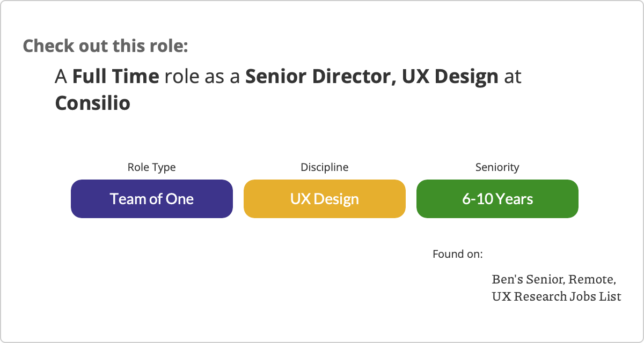This screenshot has height=343, width=644.
Task: Click the Seniority label
Action: pyautogui.click(x=497, y=167)
